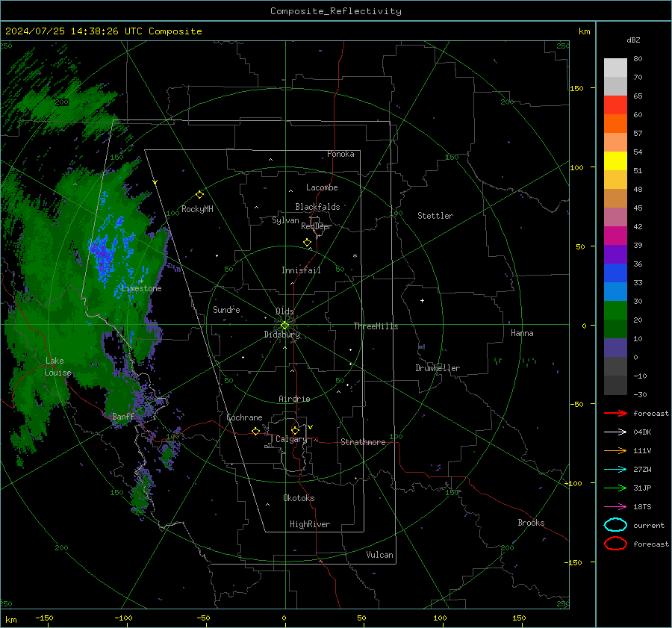Click the Hanna label
The image size is (672, 628).
tap(522, 333)
